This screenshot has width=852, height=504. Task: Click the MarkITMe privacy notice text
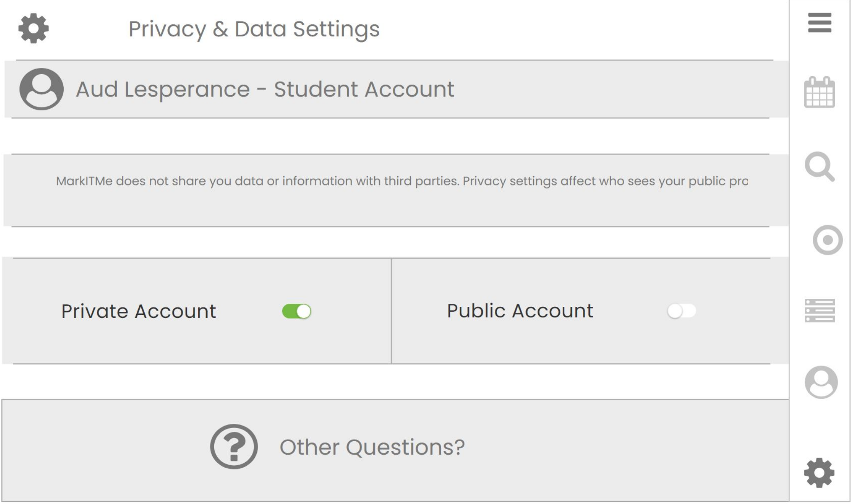pos(402,181)
